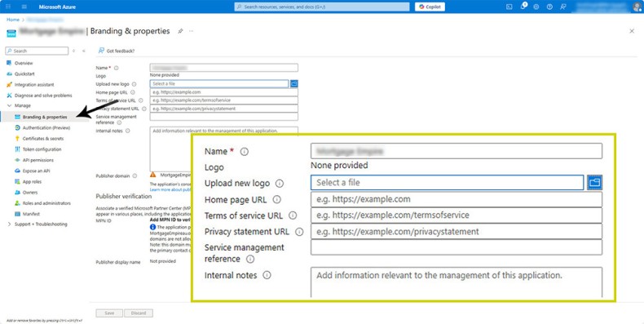Click Upload new logo info icon, small form
Viewport: 644px width, 324px height.
pos(134,84)
